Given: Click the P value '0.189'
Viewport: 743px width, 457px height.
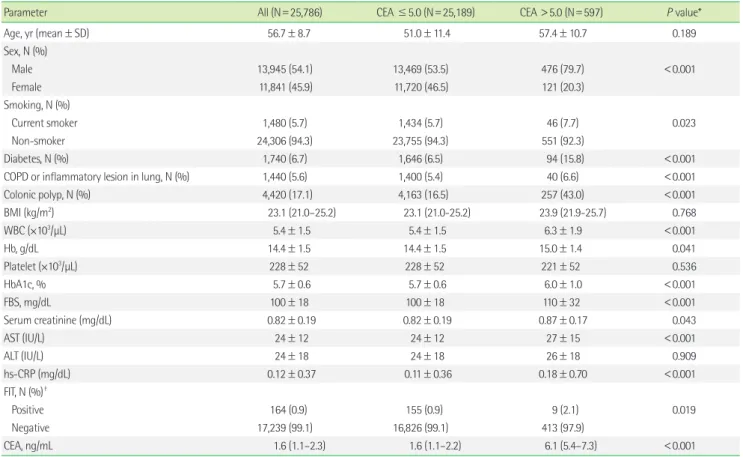Looking at the screenshot, I should pyautogui.click(x=684, y=33).
